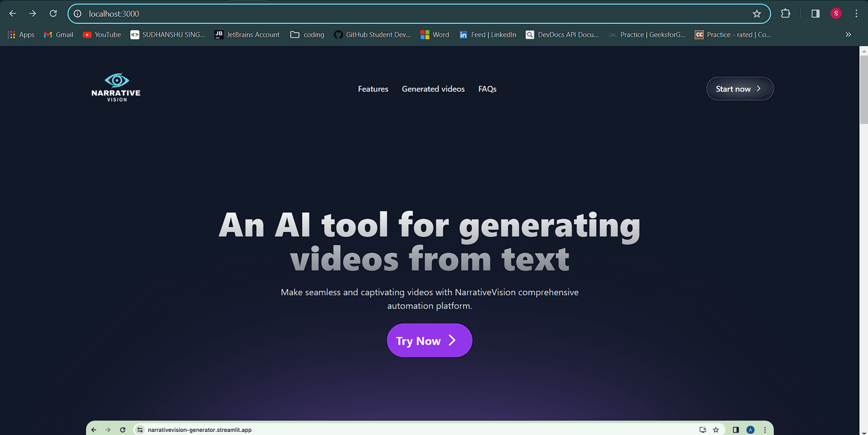View site information icon in address bar

coord(77,13)
